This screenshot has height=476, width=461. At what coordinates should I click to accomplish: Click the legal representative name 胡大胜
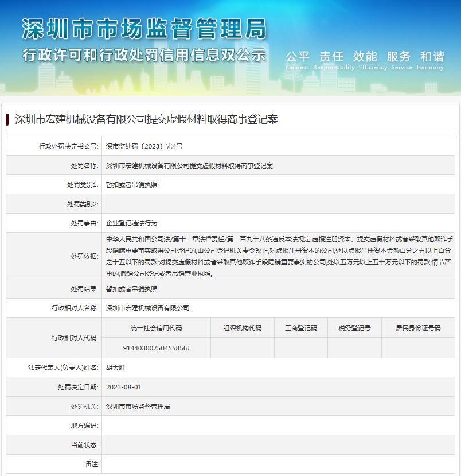pos(115,368)
